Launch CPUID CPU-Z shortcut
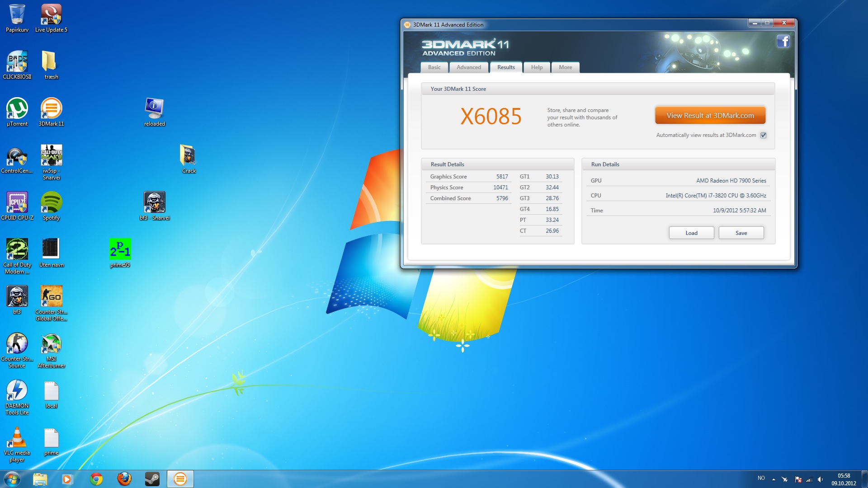868x488 pixels. pos(17,206)
